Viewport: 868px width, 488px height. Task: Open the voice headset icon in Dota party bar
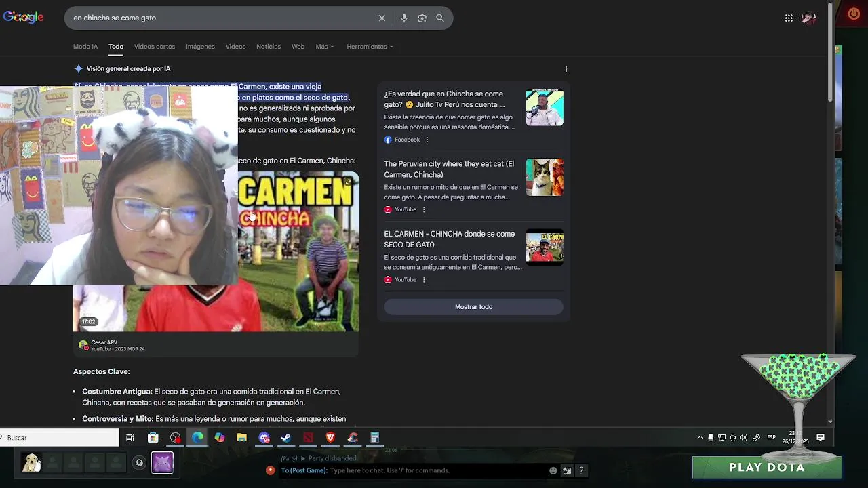(139, 463)
